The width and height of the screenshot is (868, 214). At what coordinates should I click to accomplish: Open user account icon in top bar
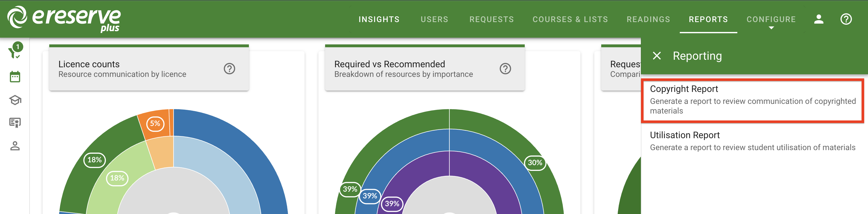click(818, 19)
